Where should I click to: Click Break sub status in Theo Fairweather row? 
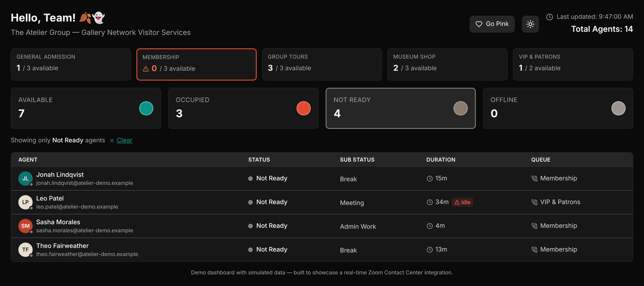pos(348,251)
